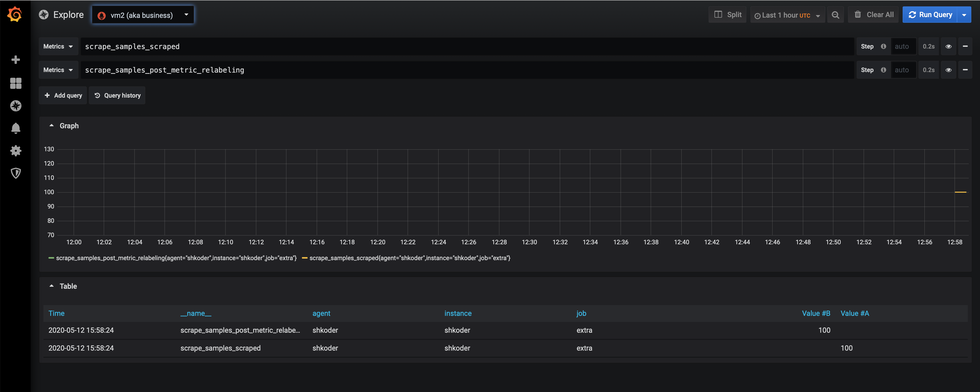
Task: Open the Configuration gear icon
Action: point(16,151)
